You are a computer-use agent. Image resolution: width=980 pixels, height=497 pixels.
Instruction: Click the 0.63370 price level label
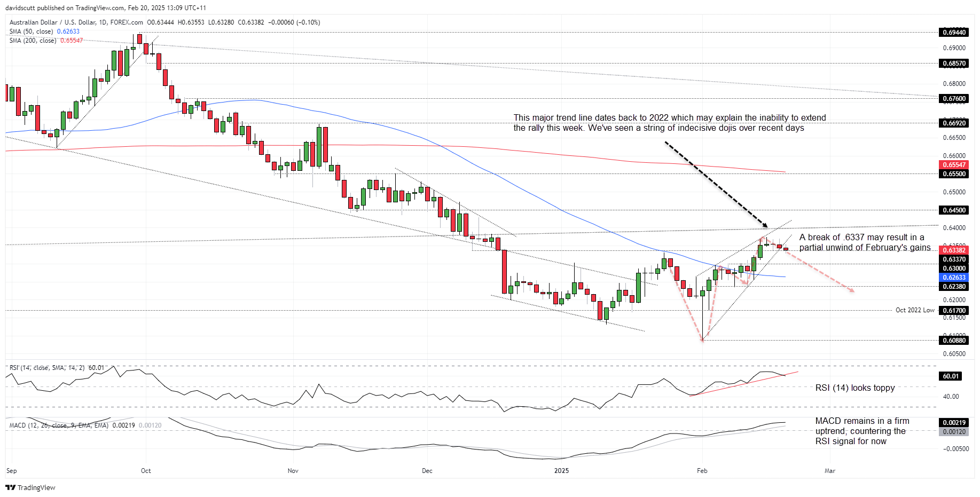click(954, 259)
